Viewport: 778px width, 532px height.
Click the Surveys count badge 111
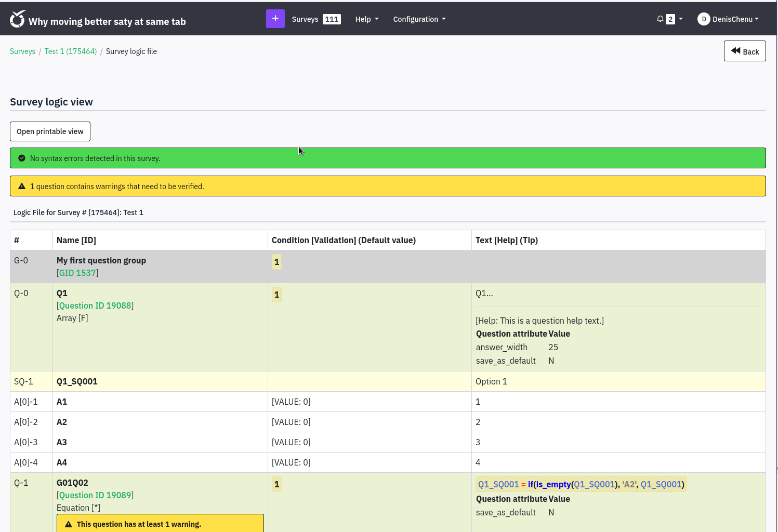tap(332, 19)
